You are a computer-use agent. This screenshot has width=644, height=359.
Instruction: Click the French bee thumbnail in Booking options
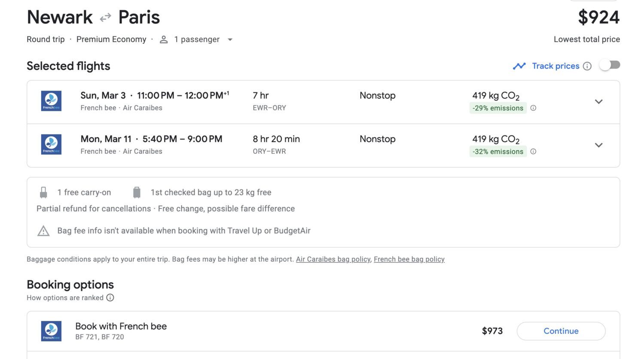click(x=51, y=331)
